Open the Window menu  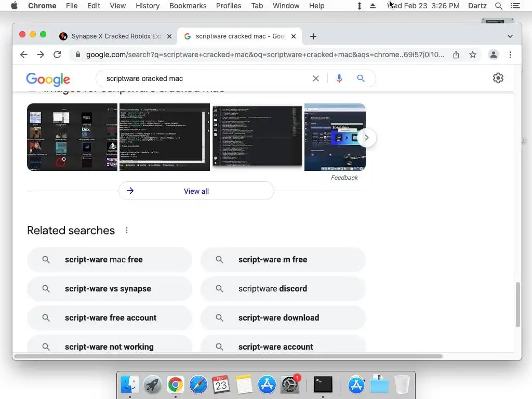tap(286, 6)
